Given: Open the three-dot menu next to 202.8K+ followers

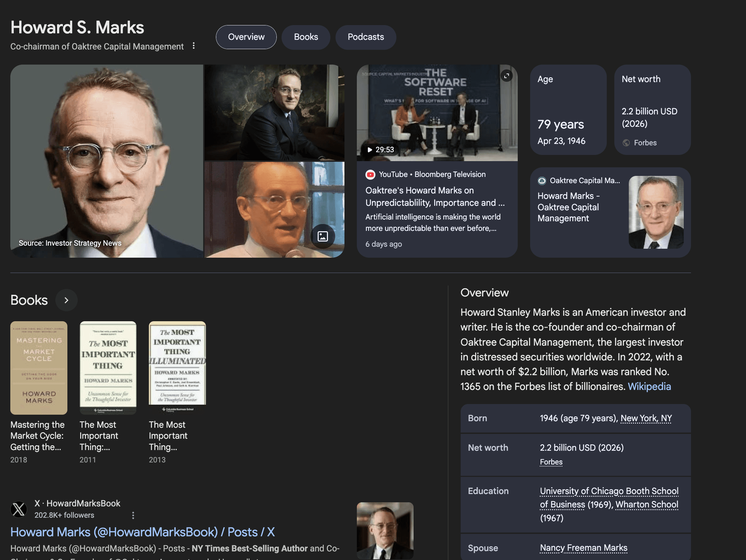Looking at the screenshot, I should click(133, 515).
